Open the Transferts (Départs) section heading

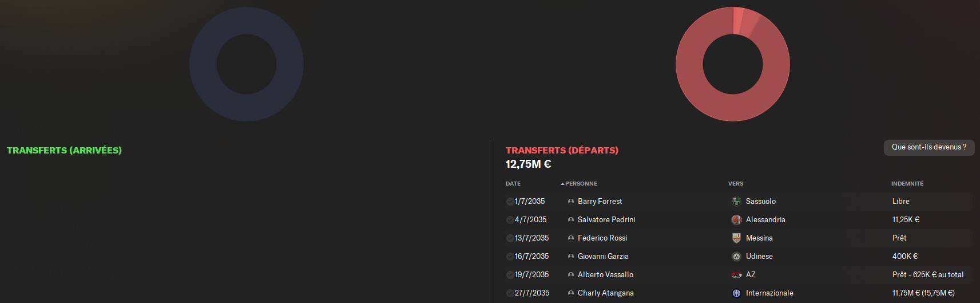click(x=562, y=150)
